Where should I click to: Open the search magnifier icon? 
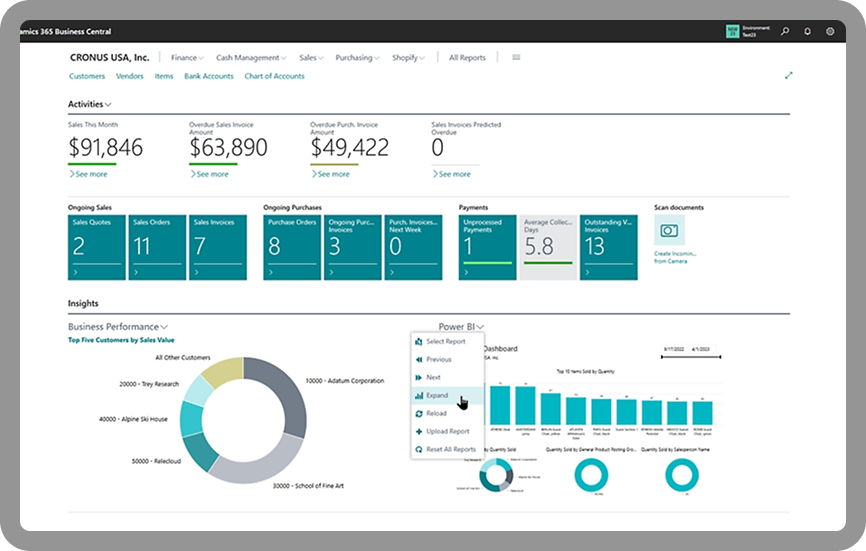point(785,31)
